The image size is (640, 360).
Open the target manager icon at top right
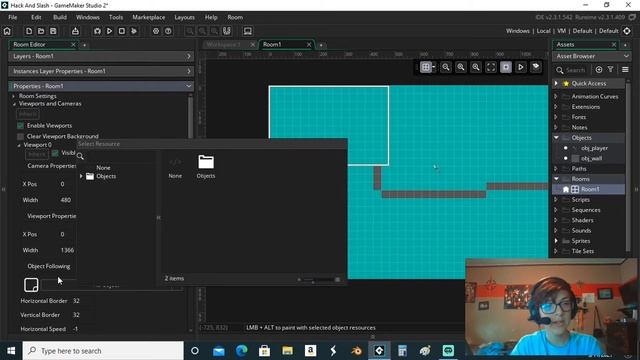627,31
